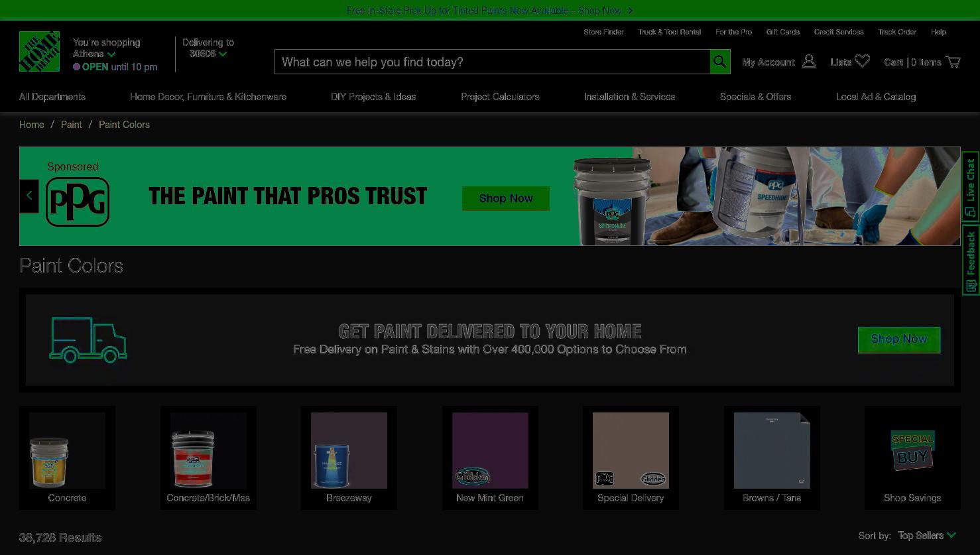This screenshot has height=555, width=980.
Task: Click the Store Finder link
Action: [x=603, y=32]
